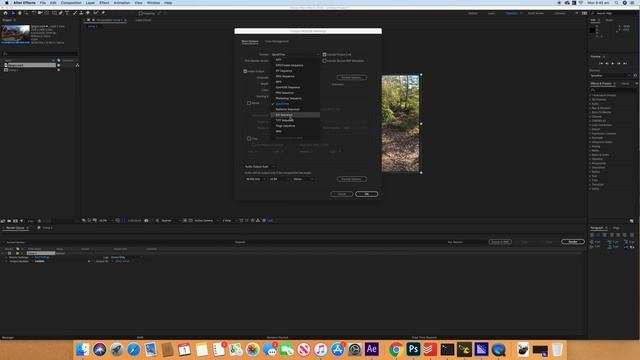Click project search field
The width and height of the screenshot is (640, 360).
click(40, 54)
